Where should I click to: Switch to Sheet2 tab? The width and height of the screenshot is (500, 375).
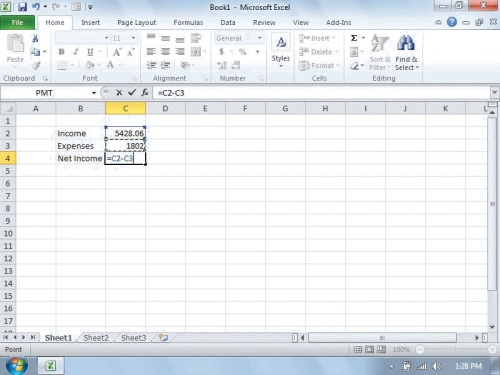(x=96, y=338)
